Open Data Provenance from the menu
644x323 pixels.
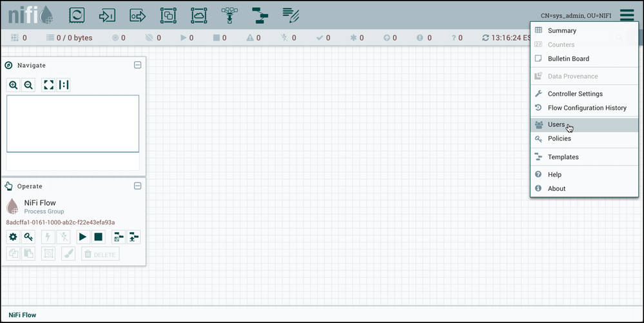[x=585, y=76]
